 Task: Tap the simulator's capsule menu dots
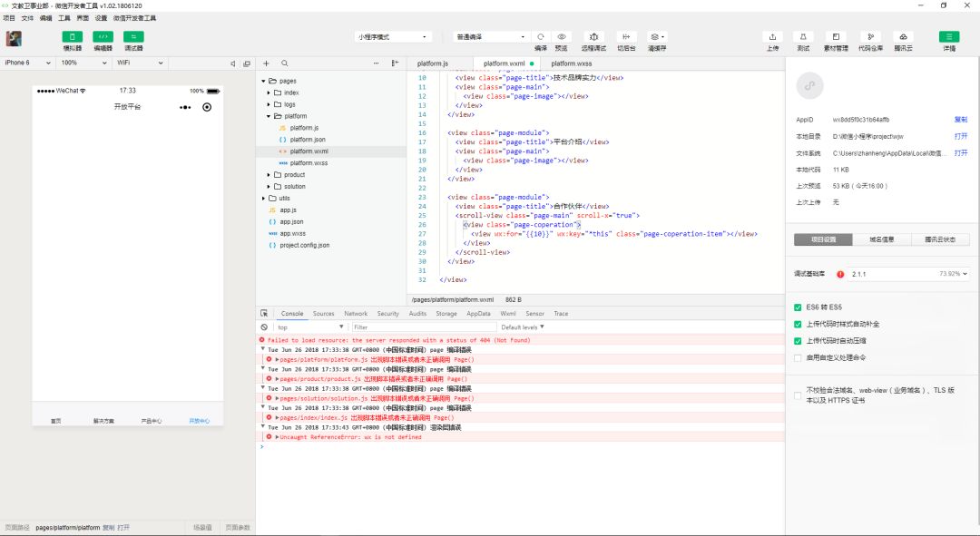coord(185,107)
